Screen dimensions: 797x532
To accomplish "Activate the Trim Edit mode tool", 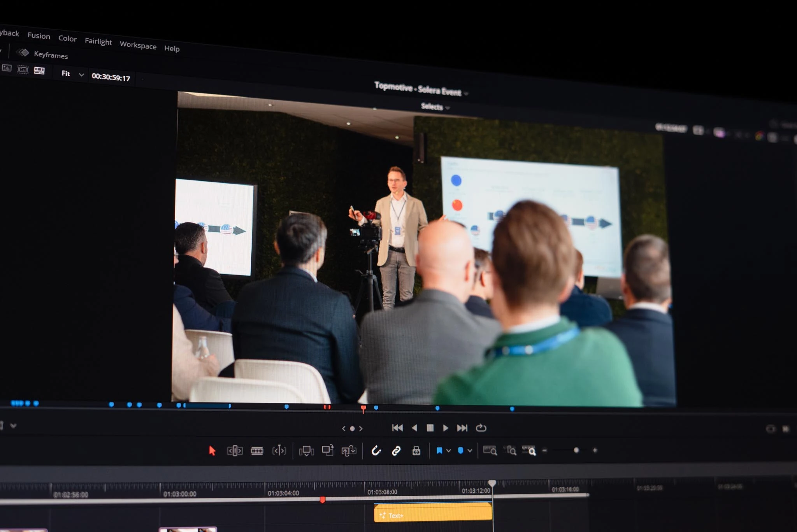I will [x=235, y=451].
